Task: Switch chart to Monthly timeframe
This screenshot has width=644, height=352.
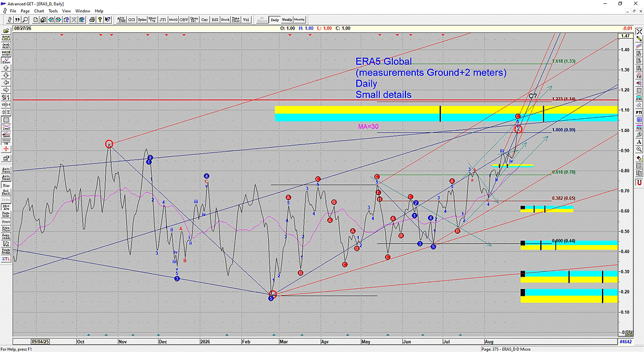Action: click(x=300, y=19)
